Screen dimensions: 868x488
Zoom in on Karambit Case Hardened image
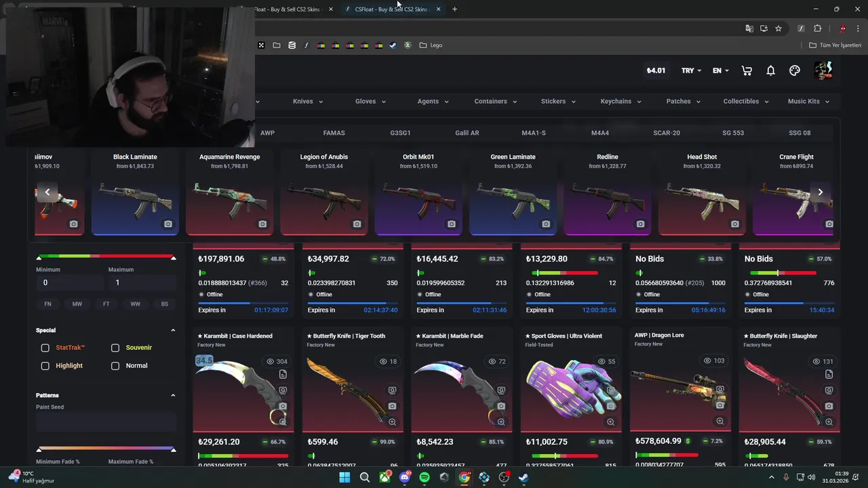point(283,422)
